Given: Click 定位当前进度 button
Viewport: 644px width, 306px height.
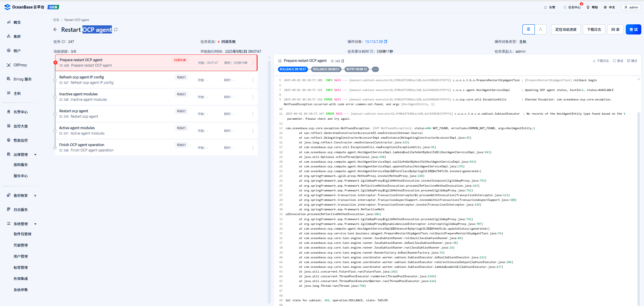Looking at the screenshot, I should click(566, 29).
